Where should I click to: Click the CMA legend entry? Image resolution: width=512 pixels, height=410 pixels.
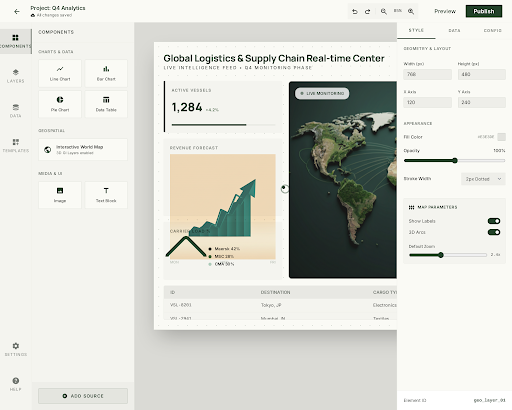point(221,264)
